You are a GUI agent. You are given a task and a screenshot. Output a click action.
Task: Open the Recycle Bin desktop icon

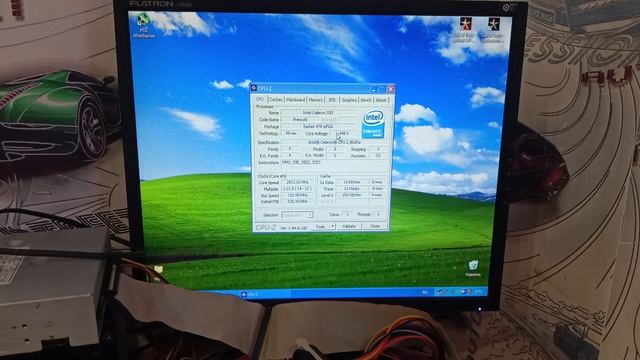pyautogui.click(x=473, y=268)
